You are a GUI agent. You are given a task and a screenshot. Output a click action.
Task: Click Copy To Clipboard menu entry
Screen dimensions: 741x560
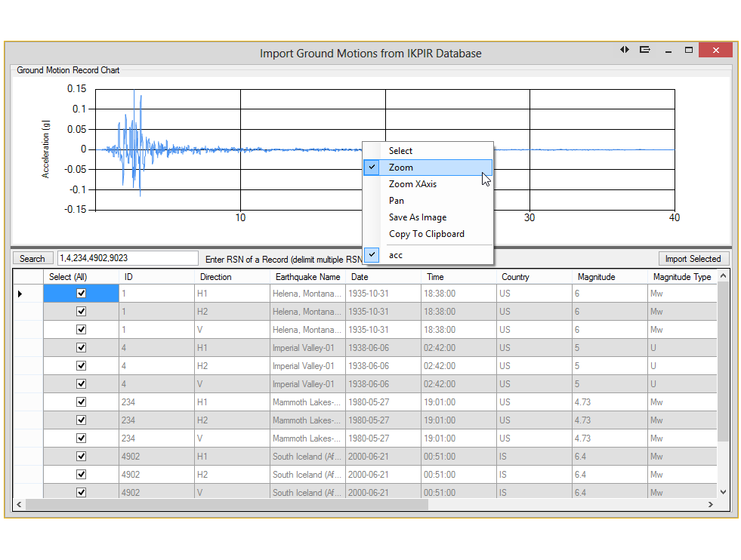[426, 234]
